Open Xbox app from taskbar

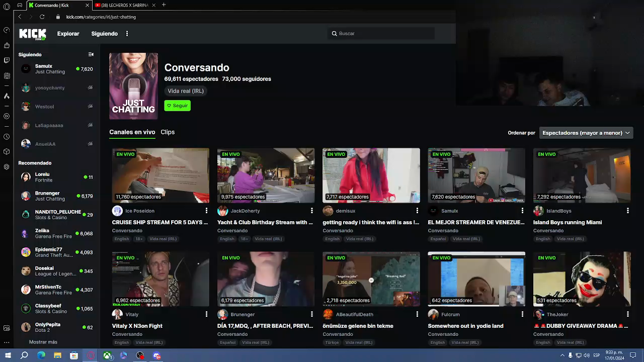point(107,355)
